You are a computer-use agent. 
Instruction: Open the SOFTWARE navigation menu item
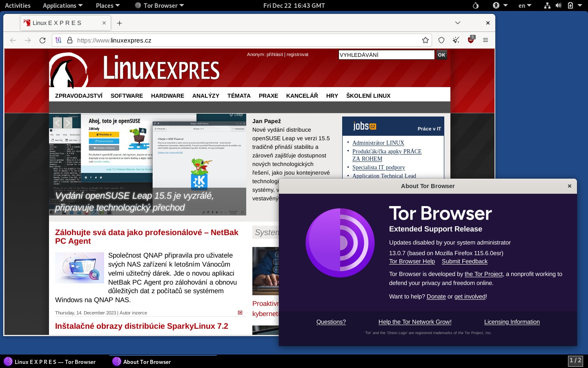coord(127,96)
